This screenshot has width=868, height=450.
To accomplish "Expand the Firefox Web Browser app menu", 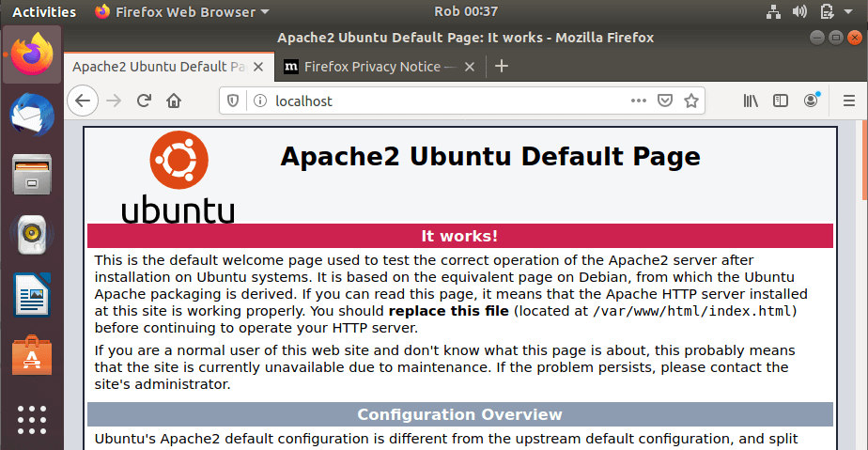I will point(181,11).
